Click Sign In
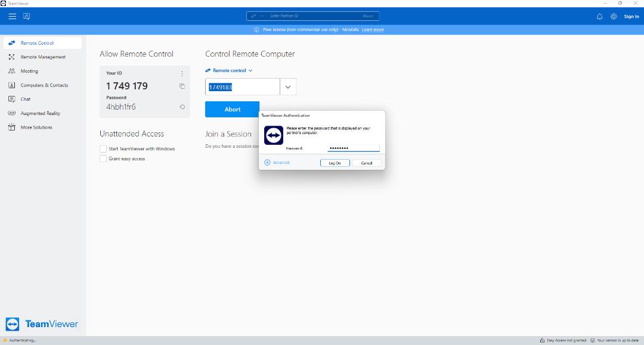This screenshot has width=644, height=345. click(x=631, y=17)
